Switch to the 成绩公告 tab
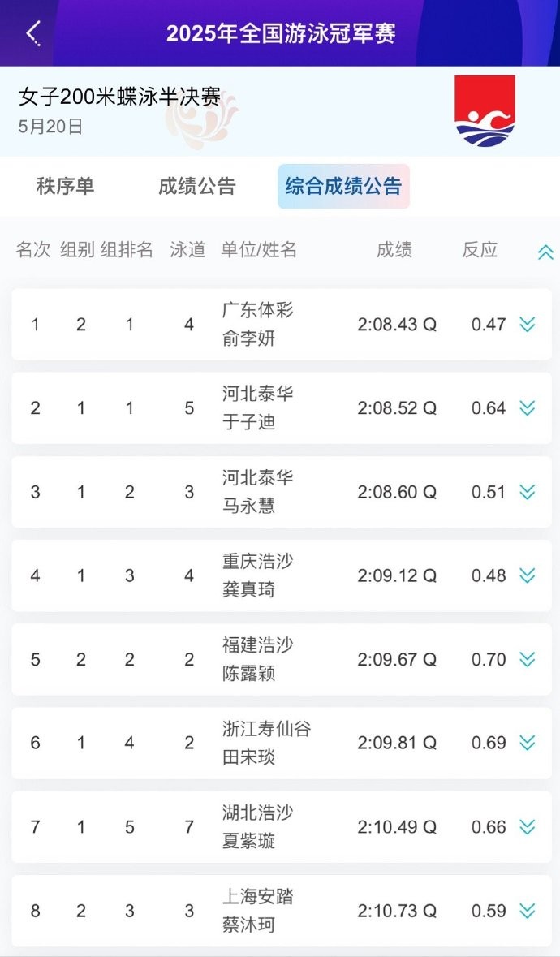Screen dimensions: 560x957 [x=196, y=186]
